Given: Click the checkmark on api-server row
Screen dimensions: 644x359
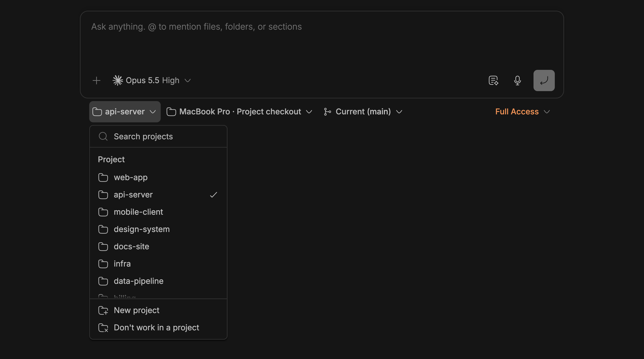Looking at the screenshot, I should pyautogui.click(x=213, y=195).
